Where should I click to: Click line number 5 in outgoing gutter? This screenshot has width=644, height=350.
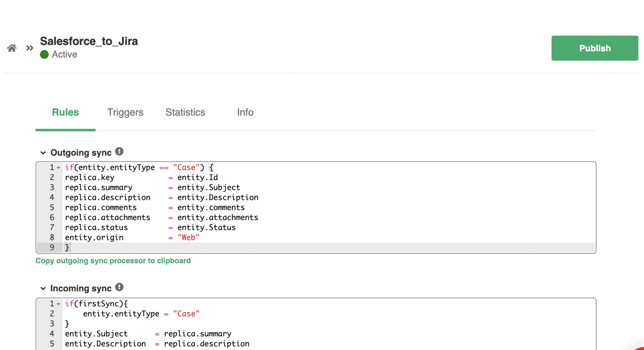click(52, 208)
